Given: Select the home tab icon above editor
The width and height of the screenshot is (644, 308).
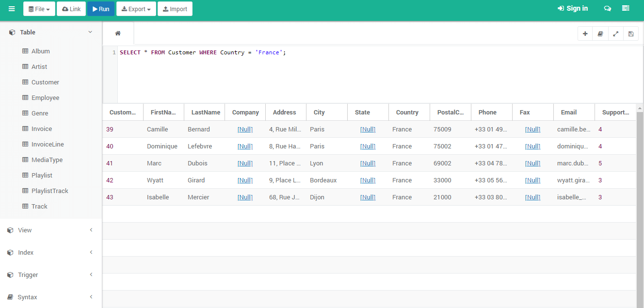Looking at the screenshot, I should pyautogui.click(x=117, y=33).
